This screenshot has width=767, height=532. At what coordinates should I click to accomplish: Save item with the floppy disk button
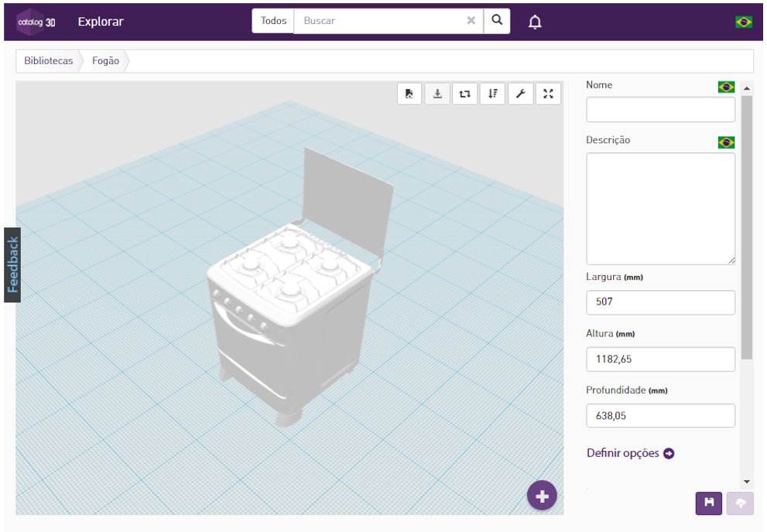(x=709, y=503)
